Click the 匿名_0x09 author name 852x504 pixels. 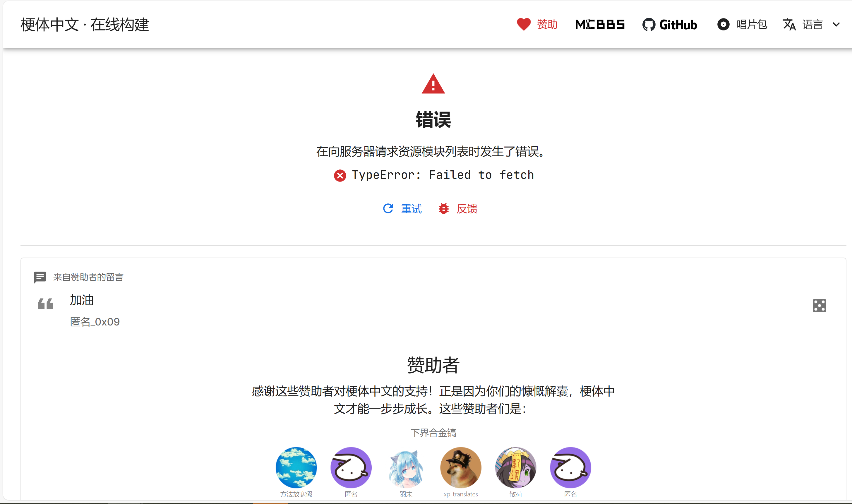pyautogui.click(x=95, y=322)
